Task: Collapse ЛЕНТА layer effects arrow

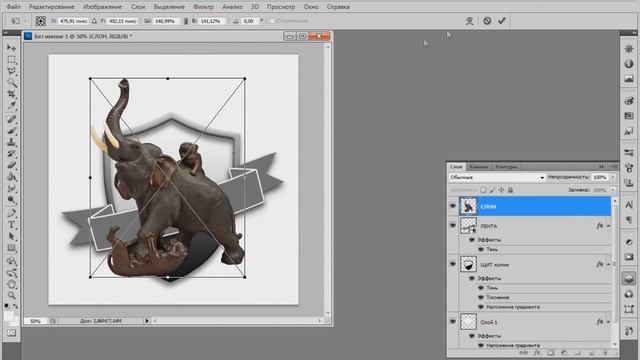Action: tap(608, 226)
